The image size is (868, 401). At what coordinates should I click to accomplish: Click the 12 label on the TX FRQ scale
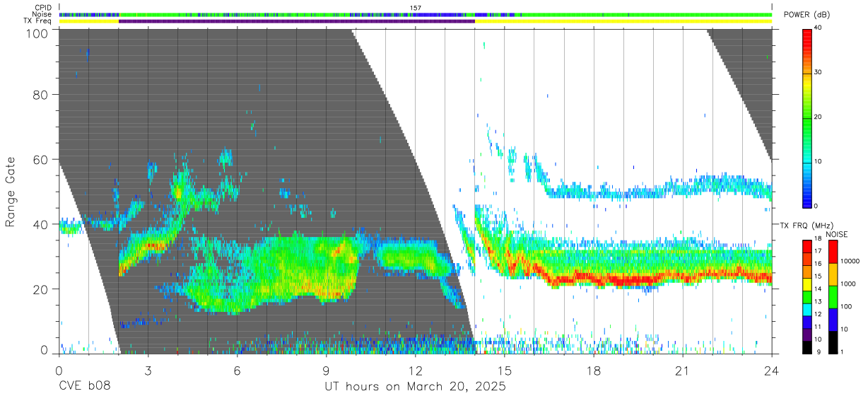(819, 315)
